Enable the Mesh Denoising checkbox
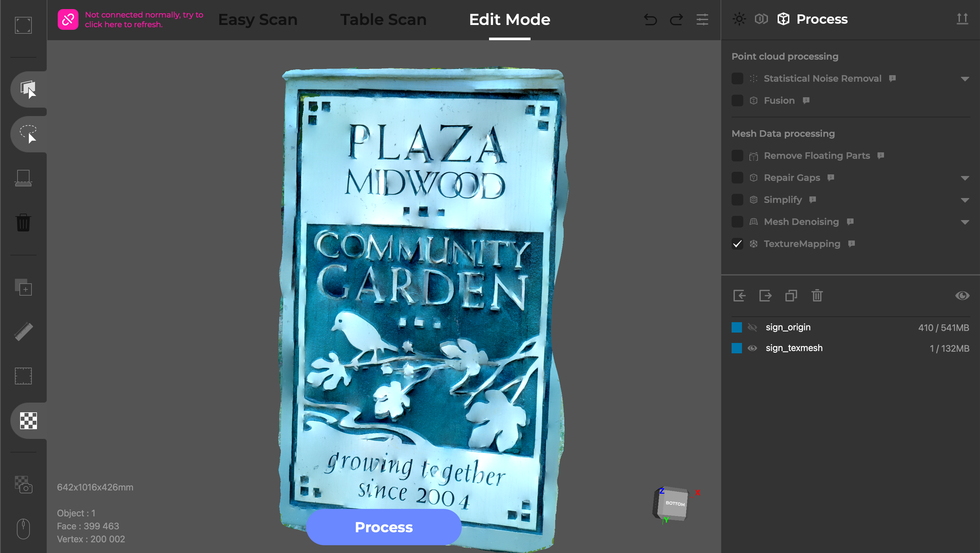Screen dimensions: 980x553 pos(737,222)
